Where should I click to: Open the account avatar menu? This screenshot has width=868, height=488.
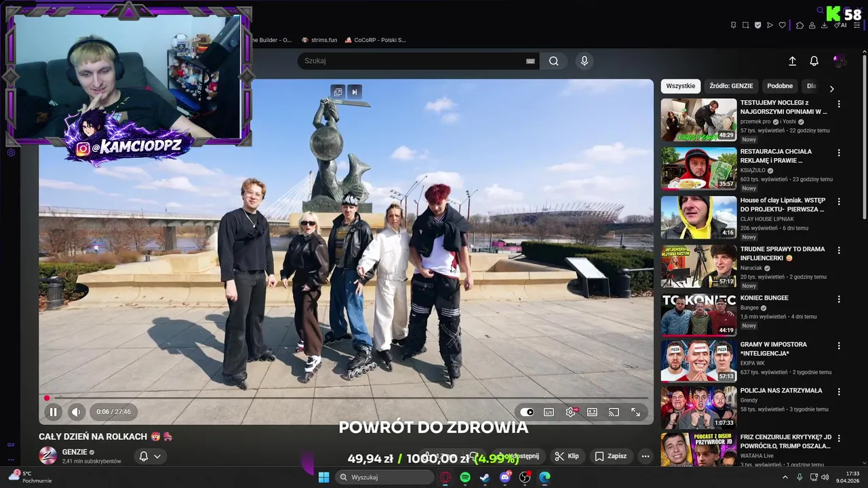click(x=840, y=61)
